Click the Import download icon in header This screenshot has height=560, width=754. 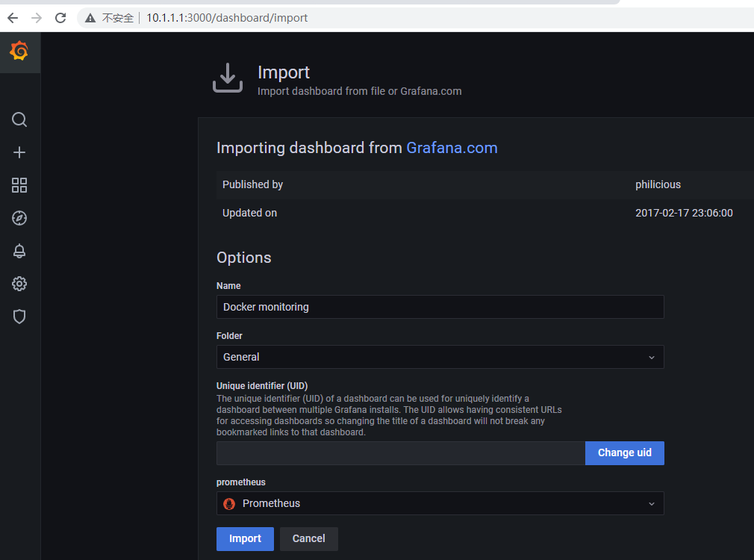point(228,78)
